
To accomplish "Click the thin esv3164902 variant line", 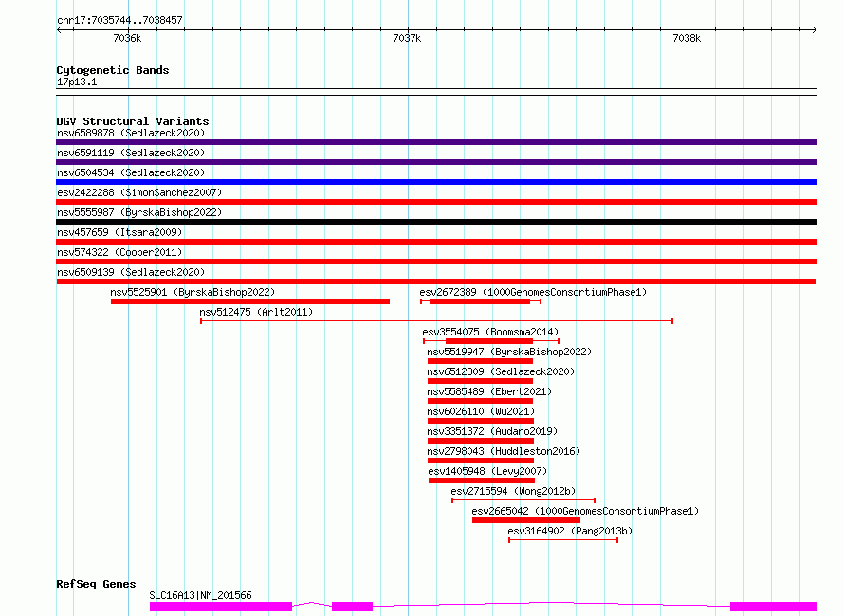I will click(x=563, y=540).
